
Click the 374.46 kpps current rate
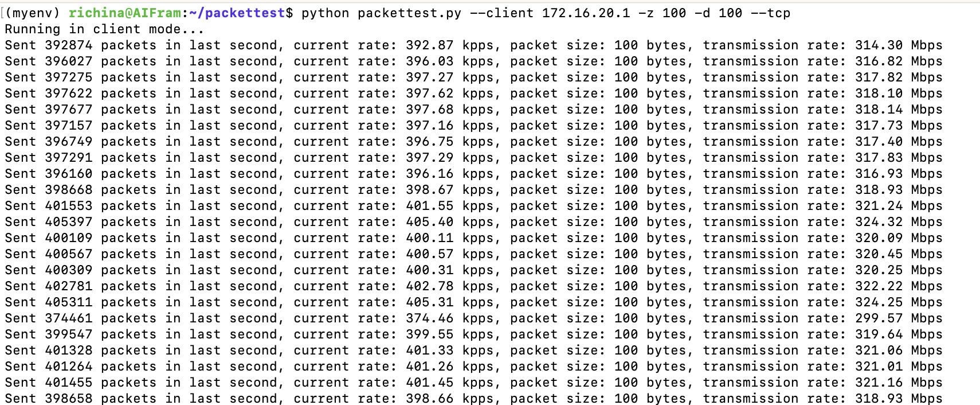tap(429, 318)
